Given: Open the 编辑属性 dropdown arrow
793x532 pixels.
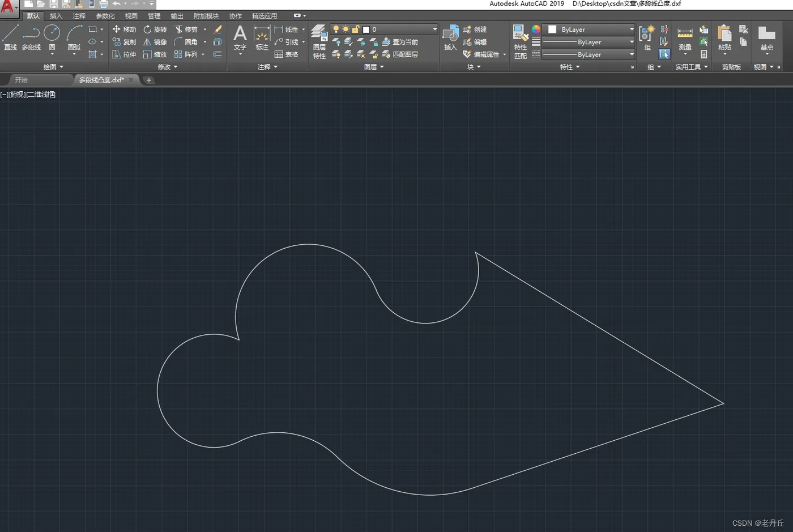Looking at the screenshot, I should coord(504,54).
